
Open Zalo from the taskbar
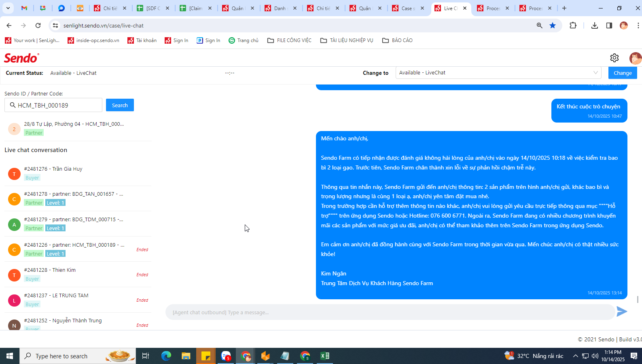(x=226, y=356)
